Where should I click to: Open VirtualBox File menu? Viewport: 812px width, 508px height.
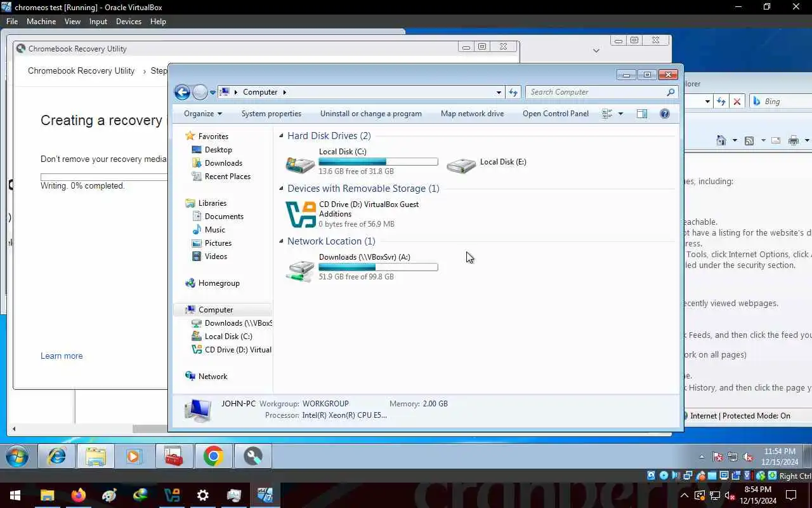(12, 22)
